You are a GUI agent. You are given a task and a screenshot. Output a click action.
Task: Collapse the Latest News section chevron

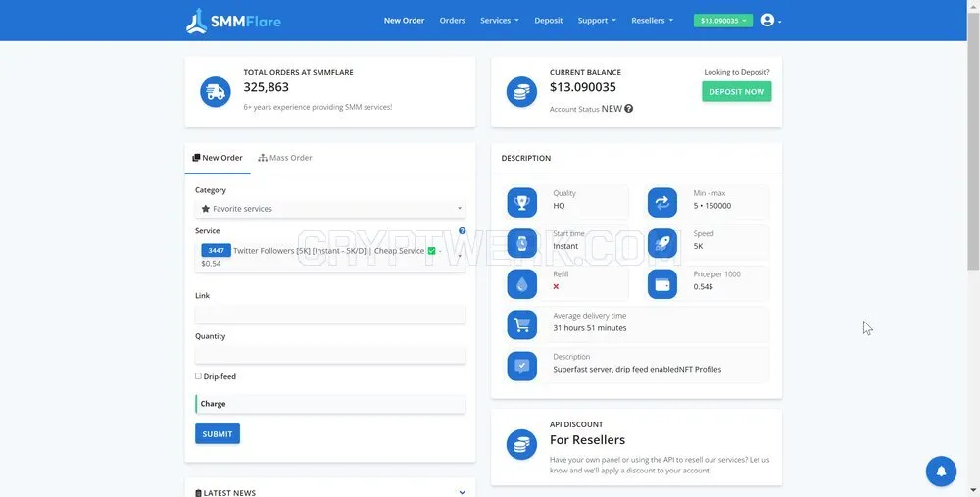(x=462, y=493)
